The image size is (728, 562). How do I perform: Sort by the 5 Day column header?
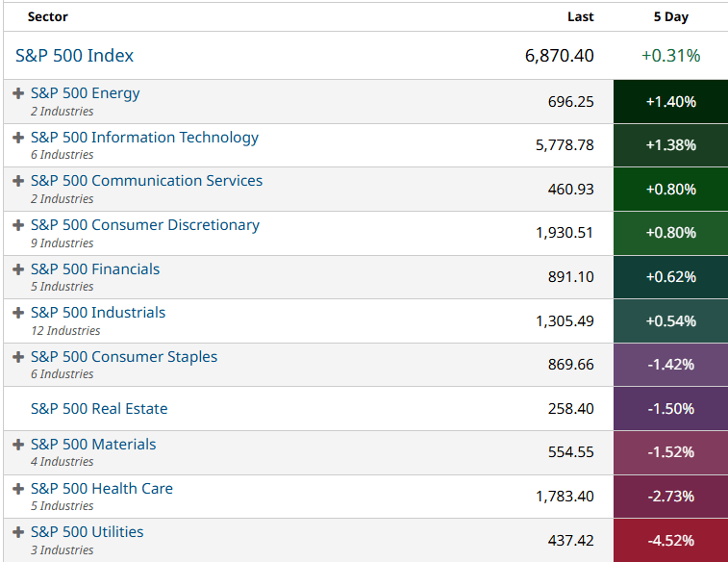pyautogui.click(x=670, y=16)
